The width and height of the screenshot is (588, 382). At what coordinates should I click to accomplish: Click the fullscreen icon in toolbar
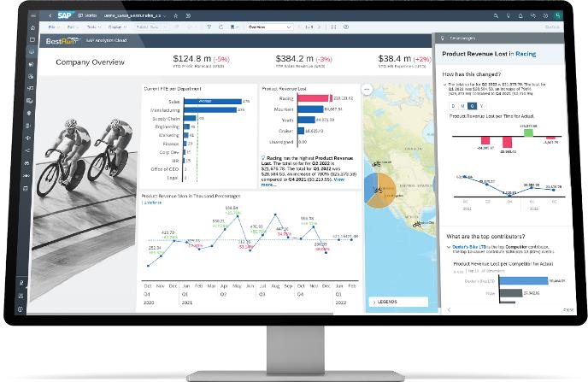point(333,27)
